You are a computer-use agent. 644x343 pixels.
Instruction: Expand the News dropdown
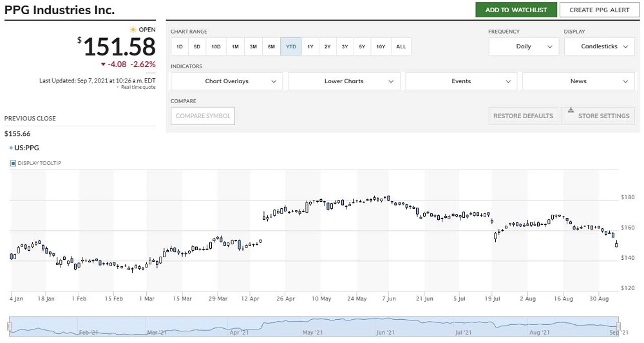pos(578,81)
